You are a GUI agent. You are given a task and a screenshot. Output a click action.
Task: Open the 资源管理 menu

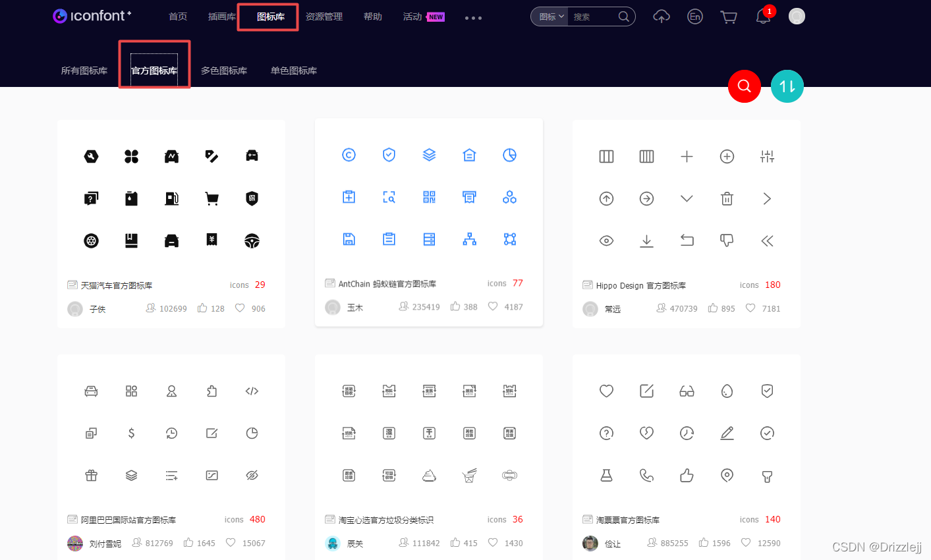324,16
